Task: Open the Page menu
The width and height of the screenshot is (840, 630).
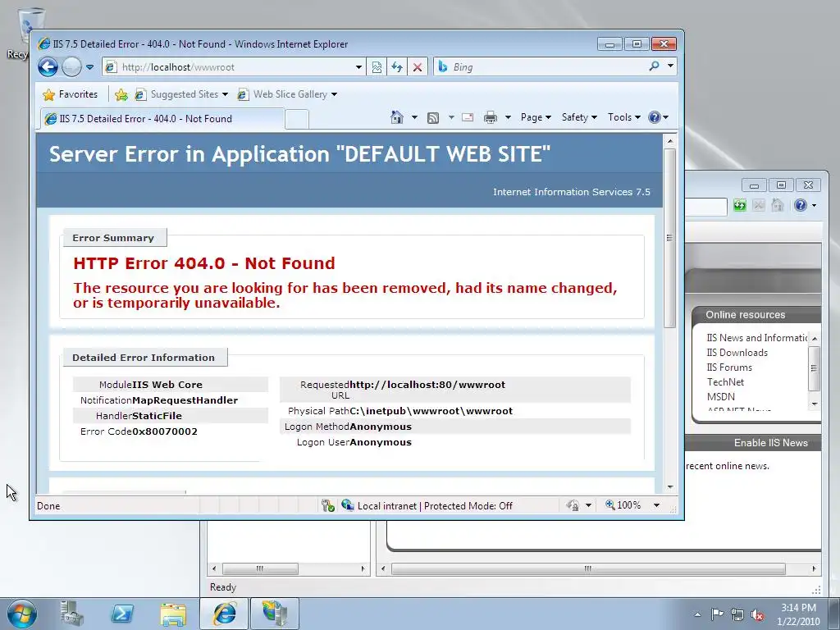Action: pos(536,117)
